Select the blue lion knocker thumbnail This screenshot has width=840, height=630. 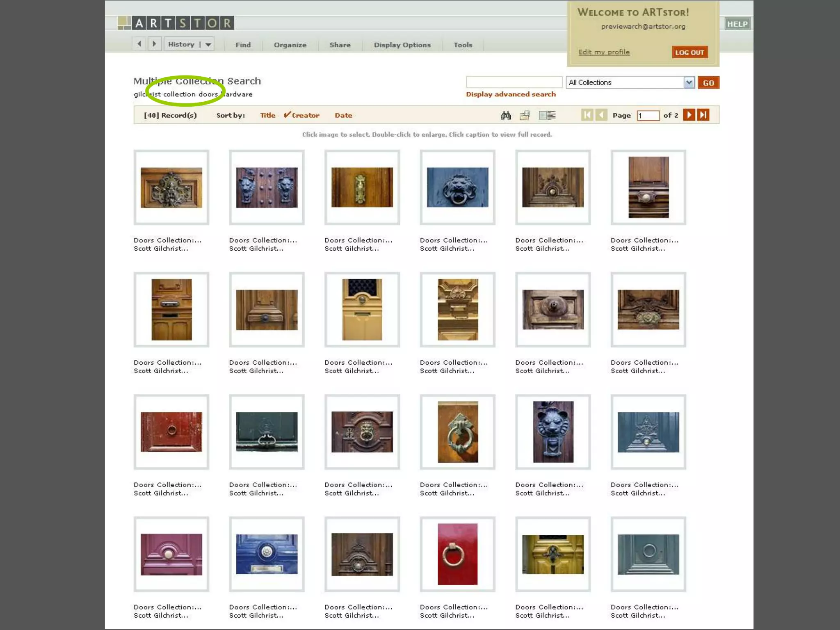[x=457, y=187]
